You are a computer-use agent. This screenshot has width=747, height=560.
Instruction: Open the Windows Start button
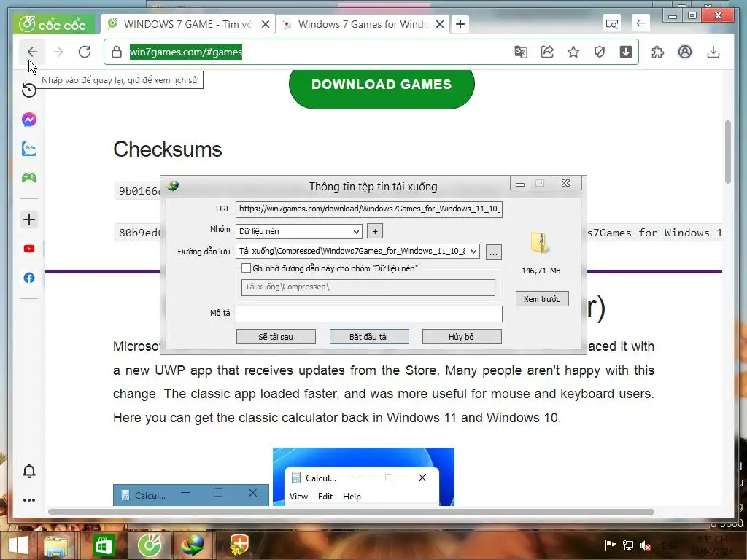click(x=18, y=545)
